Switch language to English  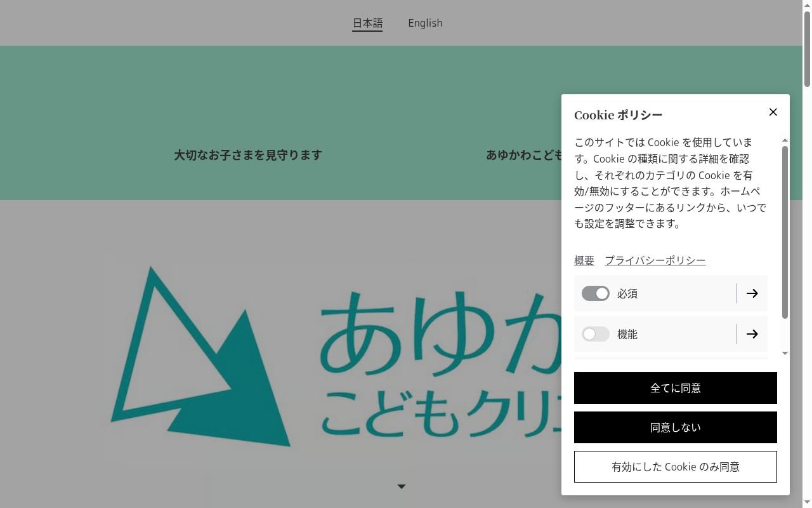(x=425, y=23)
